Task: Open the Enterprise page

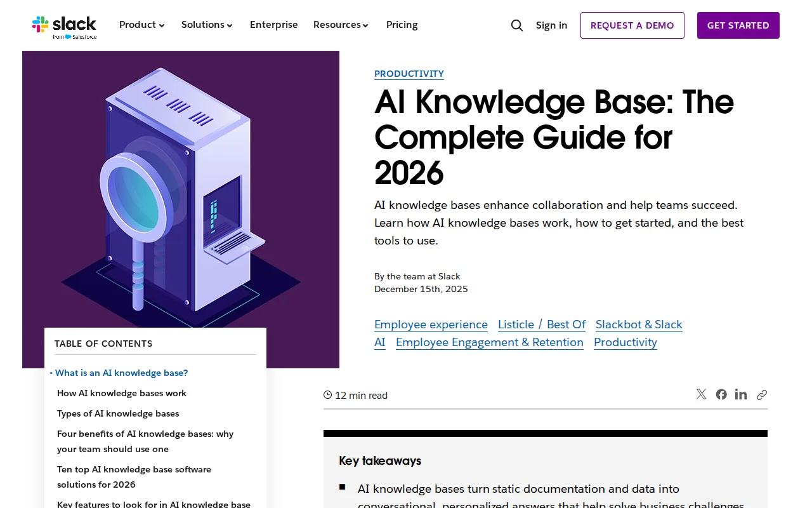Action: click(x=274, y=25)
